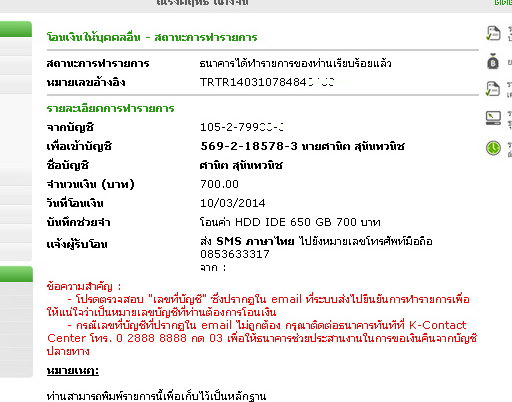512x402 pixels.
Task: Select the memo 'โอนค่า HDD IDE 650 GB 700 บาท'
Action: point(290,222)
